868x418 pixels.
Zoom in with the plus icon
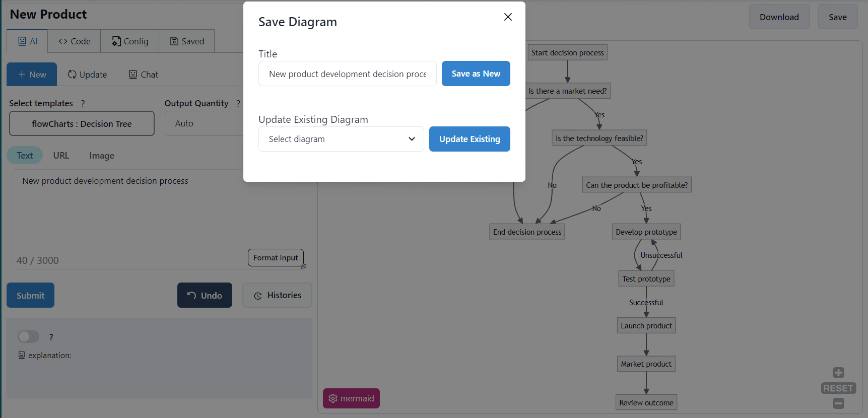838,372
